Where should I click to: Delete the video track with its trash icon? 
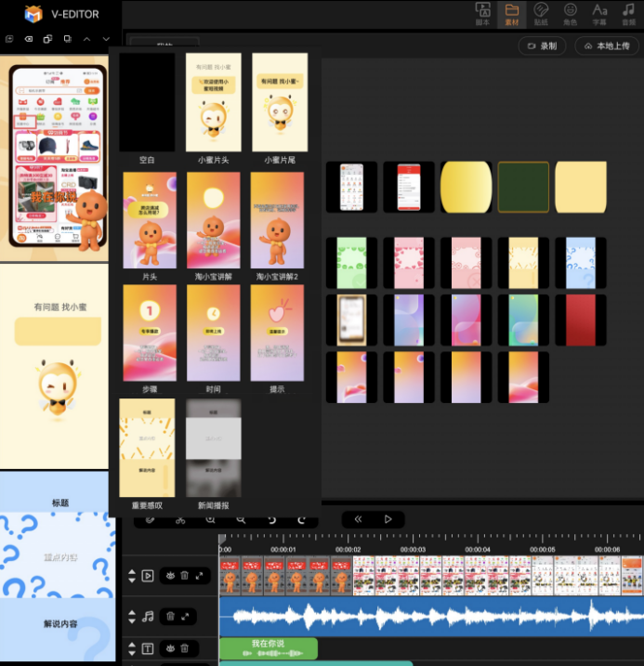click(x=184, y=576)
